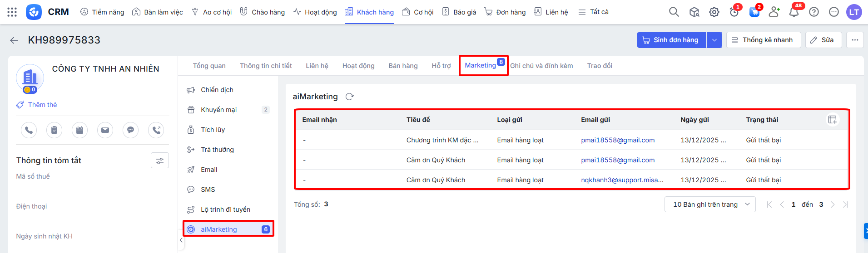Switch to the Tổng quan tab
The height and width of the screenshot is (253, 868).
coord(209,66)
